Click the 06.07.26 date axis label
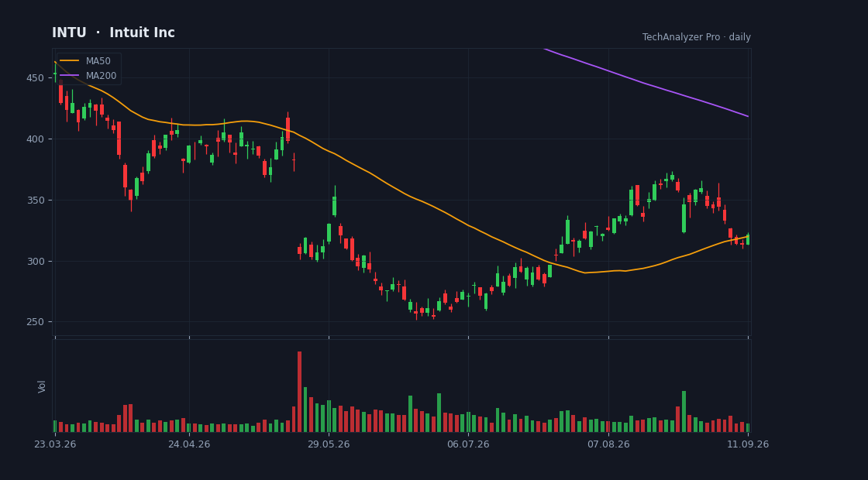 [x=468, y=444]
